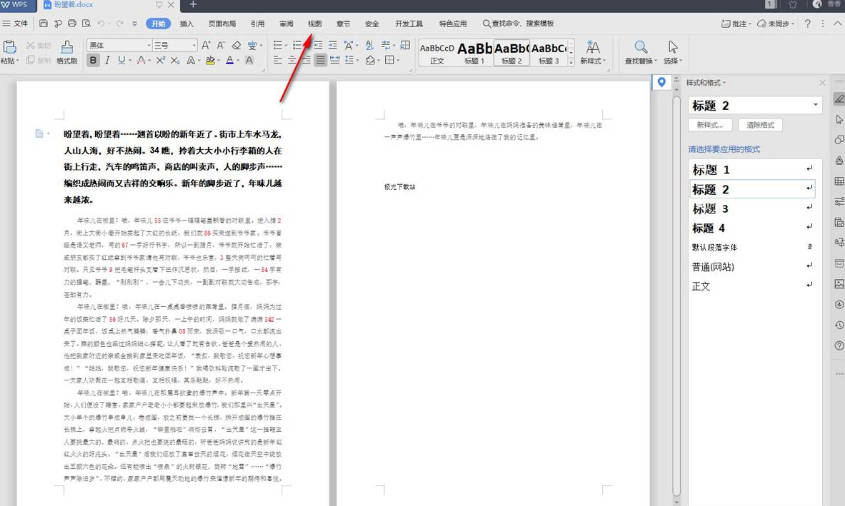Toggle Italic formatting
Image resolution: width=845 pixels, height=506 pixels.
coord(107,60)
